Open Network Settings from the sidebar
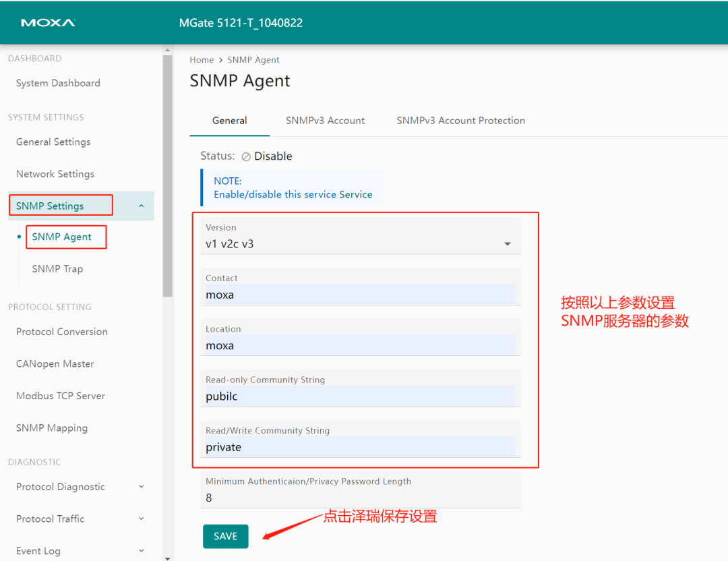The height and width of the screenshot is (561, 728). [55, 173]
